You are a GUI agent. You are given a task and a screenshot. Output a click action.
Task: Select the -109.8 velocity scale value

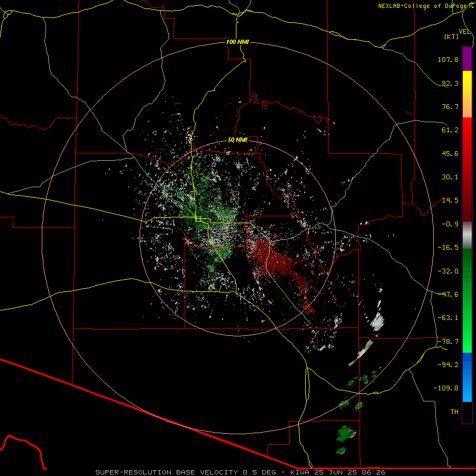[x=446, y=388]
